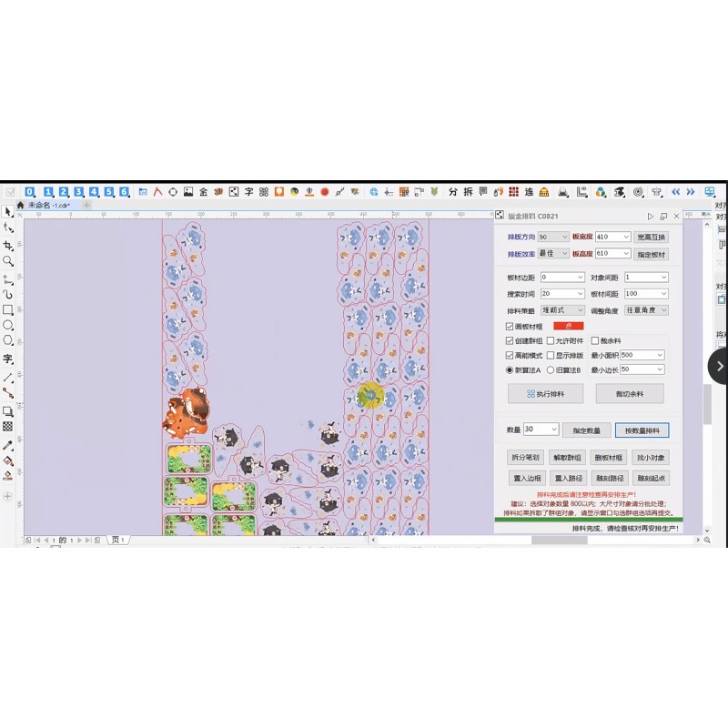Click the 宽高互换 button
728x728 pixels.
coord(651,238)
